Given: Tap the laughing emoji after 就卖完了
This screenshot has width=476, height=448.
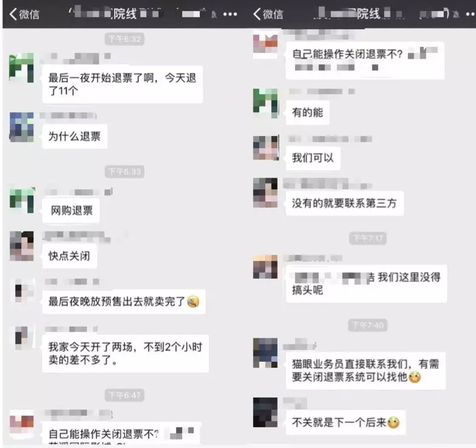Looking at the screenshot, I should (x=193, y=301).
